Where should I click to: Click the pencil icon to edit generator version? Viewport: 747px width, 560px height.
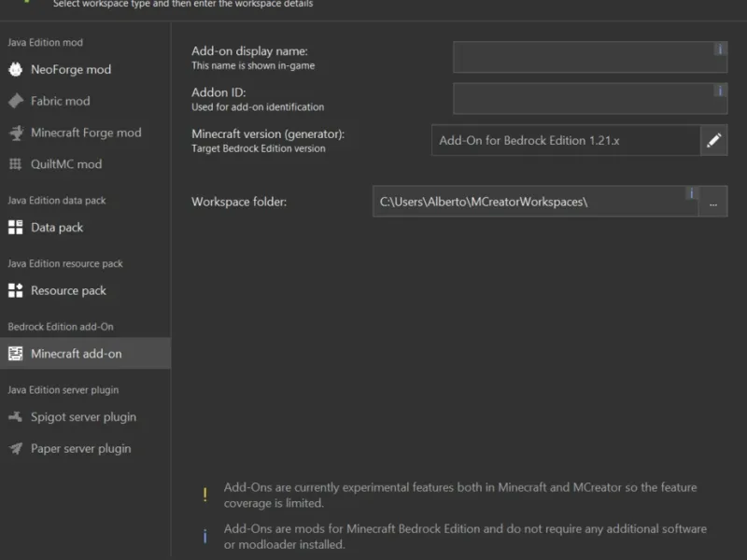[x=713, y=141]
